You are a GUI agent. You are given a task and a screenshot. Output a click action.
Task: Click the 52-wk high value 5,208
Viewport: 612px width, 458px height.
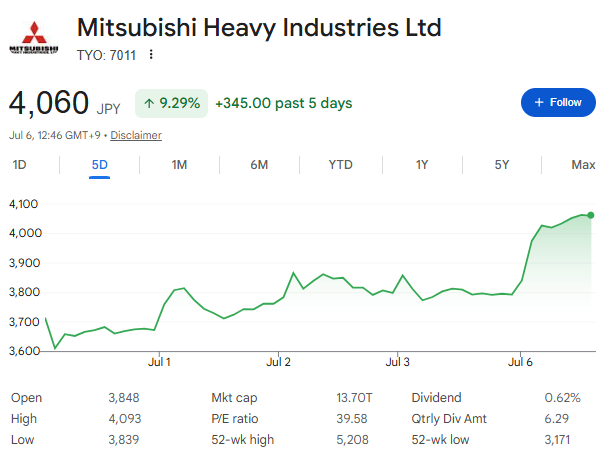[x=352, y=440]
